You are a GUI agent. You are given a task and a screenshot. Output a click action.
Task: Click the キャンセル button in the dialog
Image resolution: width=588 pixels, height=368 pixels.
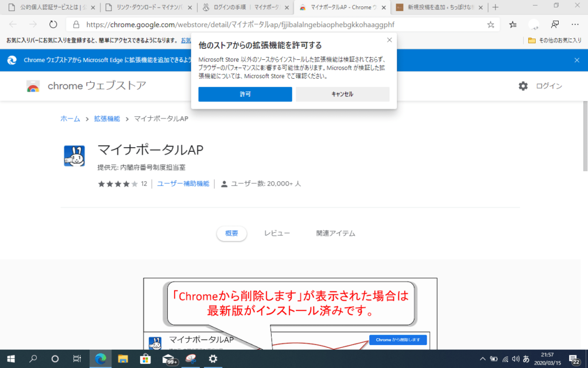(342, 94)
